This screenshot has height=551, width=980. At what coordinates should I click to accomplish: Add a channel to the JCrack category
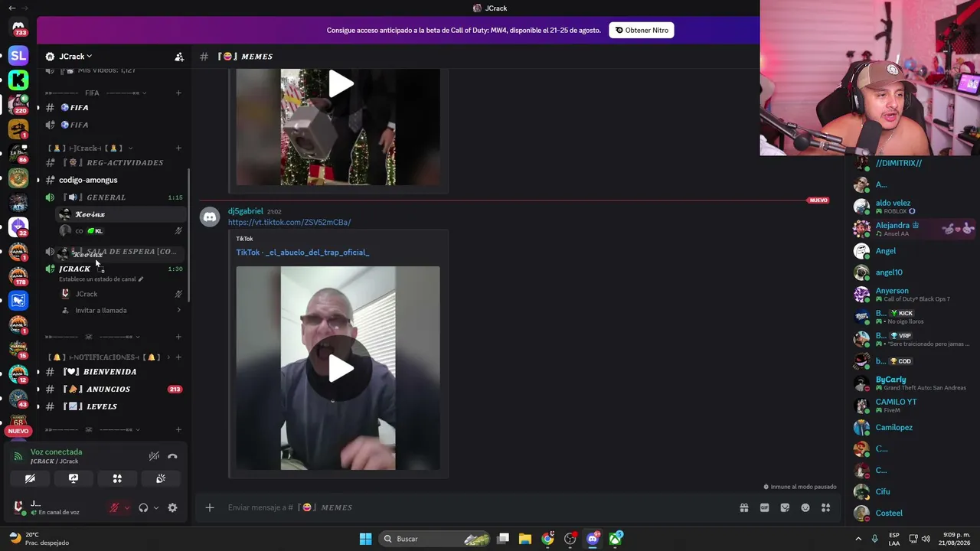[x=178, y=148]
